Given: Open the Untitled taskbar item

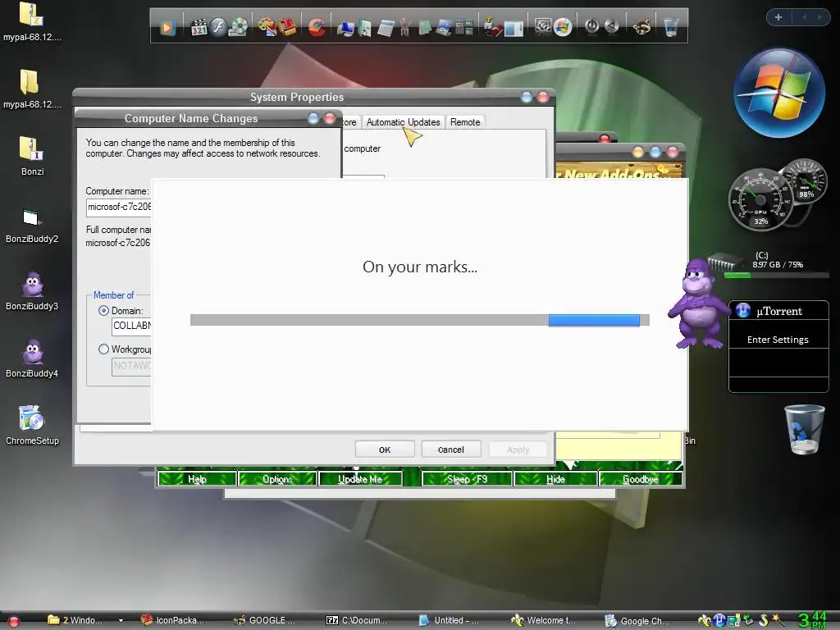Looking at the screenshot, I should point(449,620).
